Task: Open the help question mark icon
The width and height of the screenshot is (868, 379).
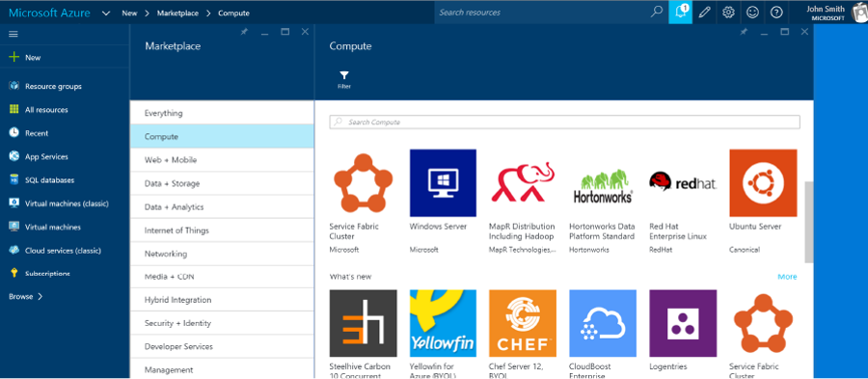Action: 776,13
